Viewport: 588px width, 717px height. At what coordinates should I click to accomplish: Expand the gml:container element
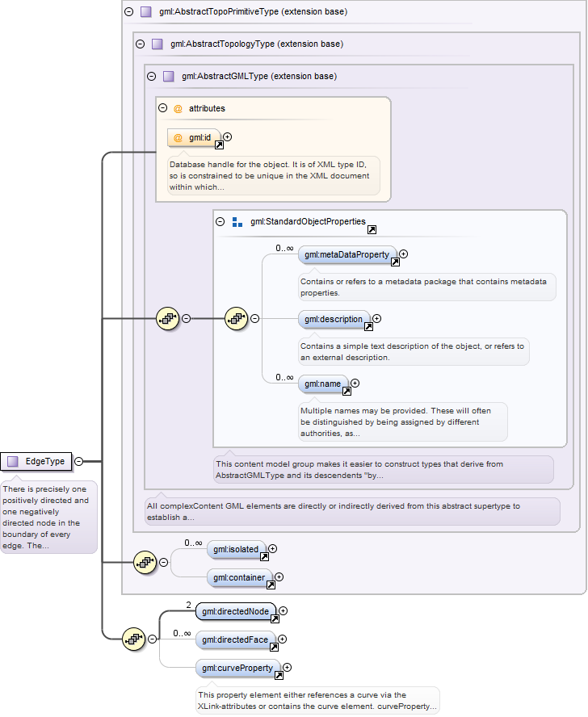click(x=279, y=577)
